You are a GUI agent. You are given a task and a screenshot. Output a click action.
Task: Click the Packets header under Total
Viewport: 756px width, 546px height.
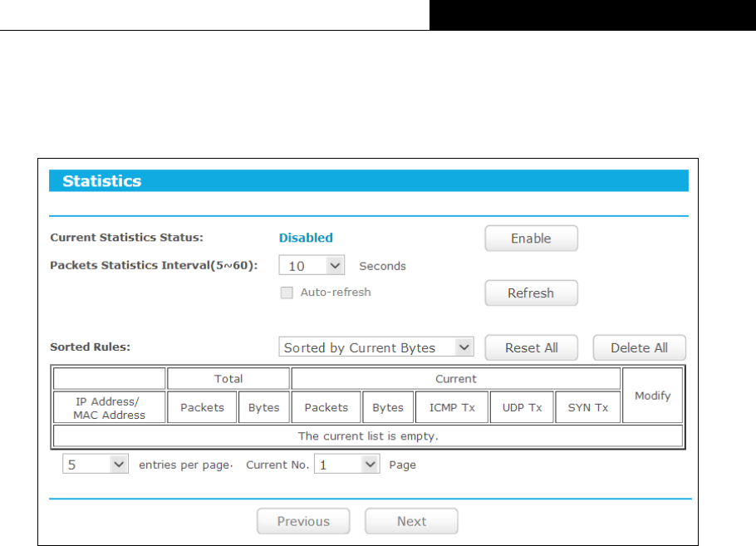(202, 407)
